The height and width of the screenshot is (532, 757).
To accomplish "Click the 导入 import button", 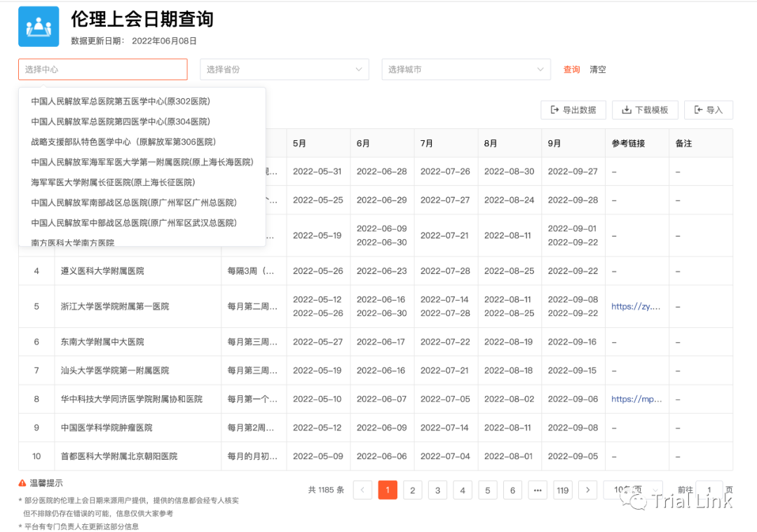I will [708, 110].
